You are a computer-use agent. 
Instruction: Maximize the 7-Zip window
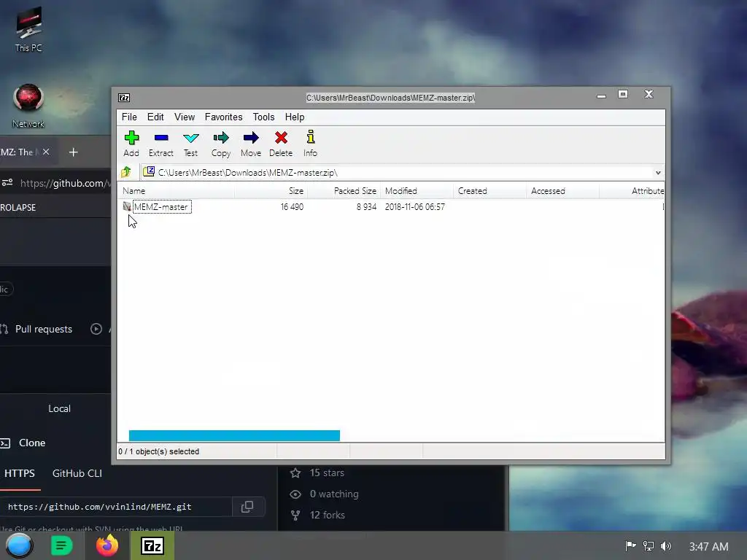click(x=623, y=94)
